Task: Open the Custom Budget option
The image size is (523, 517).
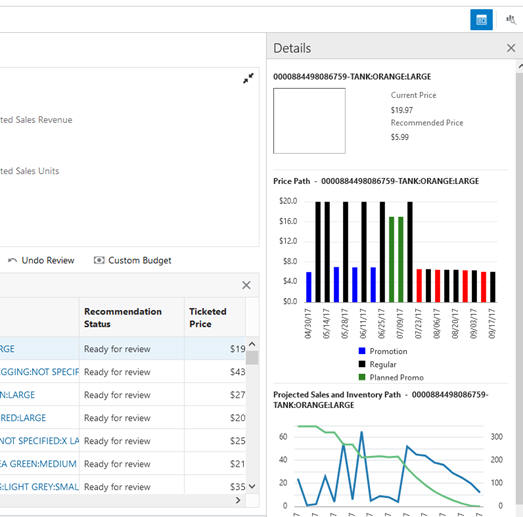Action: (132, 260)
